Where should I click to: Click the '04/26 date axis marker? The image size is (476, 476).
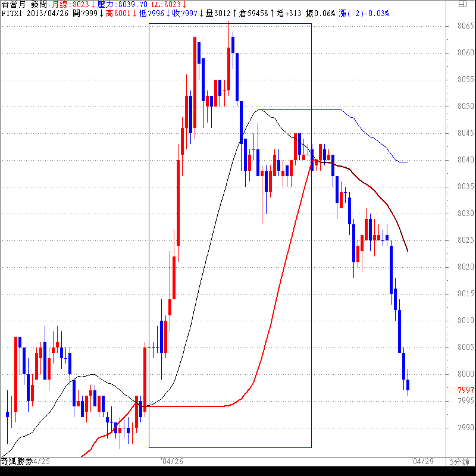click(x=173, y=462)
